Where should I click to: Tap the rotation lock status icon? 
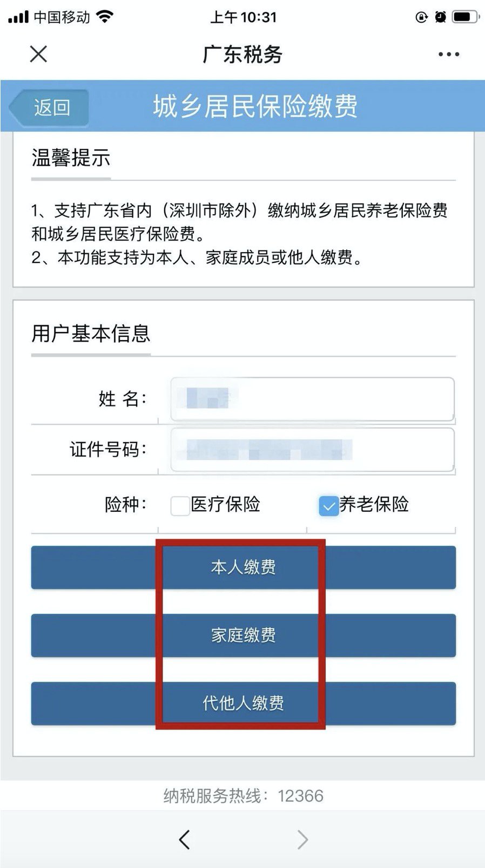tap(421, 17)
